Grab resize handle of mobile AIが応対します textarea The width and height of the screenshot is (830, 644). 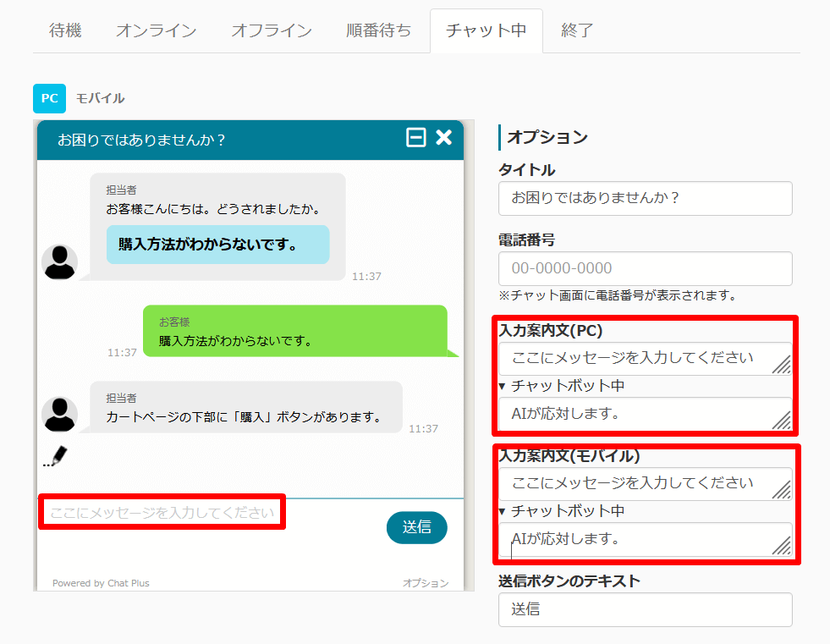coord(782,546)
